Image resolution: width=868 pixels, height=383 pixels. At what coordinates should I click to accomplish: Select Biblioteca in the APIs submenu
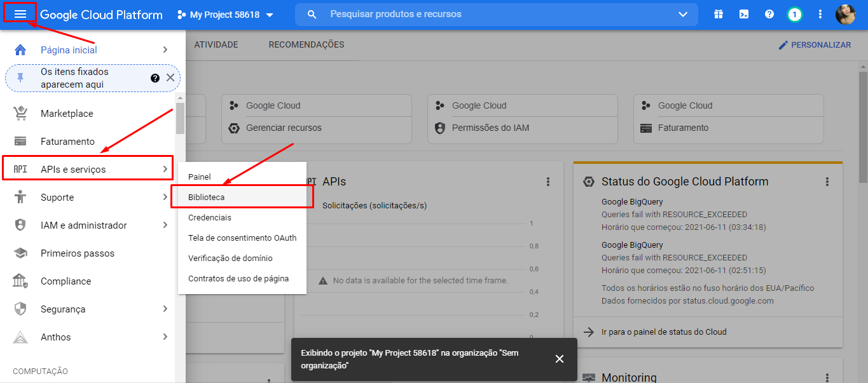point(242,197)
